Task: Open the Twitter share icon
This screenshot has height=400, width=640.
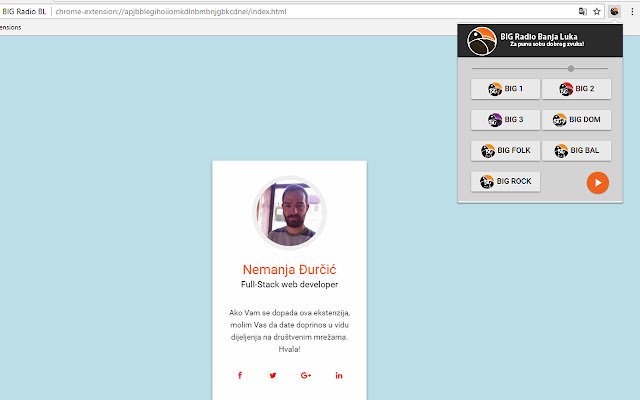Action: 273,376
